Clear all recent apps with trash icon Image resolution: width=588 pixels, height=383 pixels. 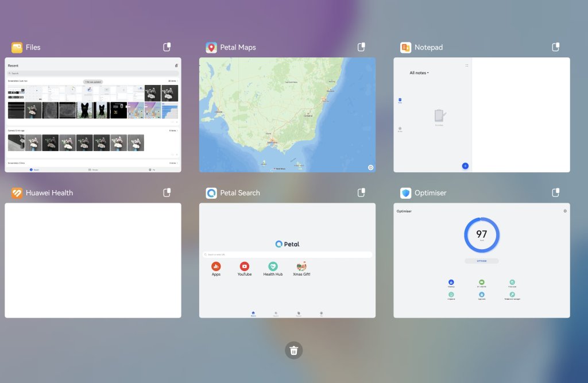(293, 350)
